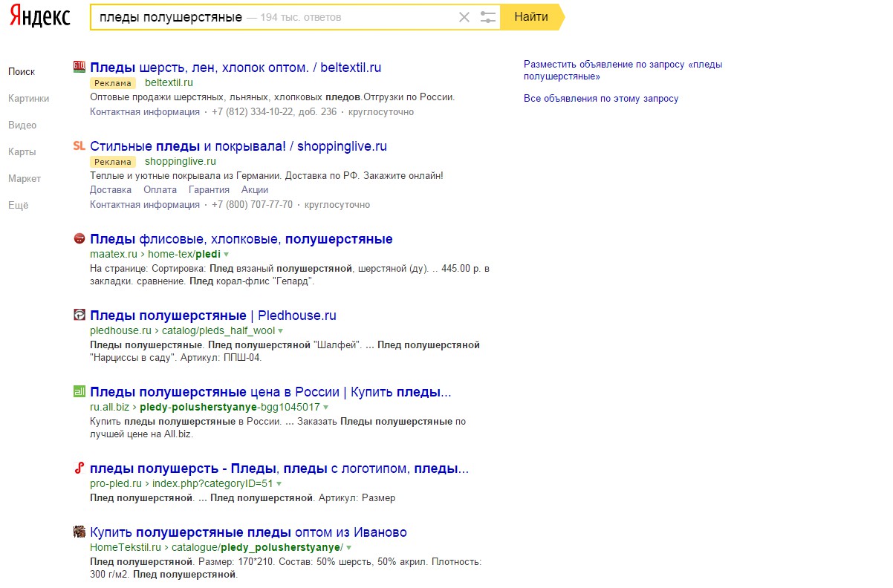The height and width of the screenshot is (588, 893).
Task: Open the Ещё menu
Action: (18, 205)
